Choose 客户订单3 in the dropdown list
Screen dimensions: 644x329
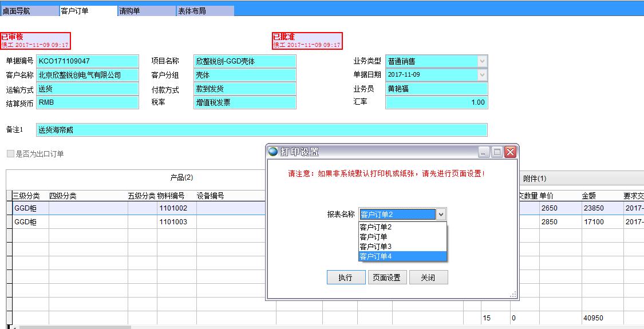pos(376,247)
